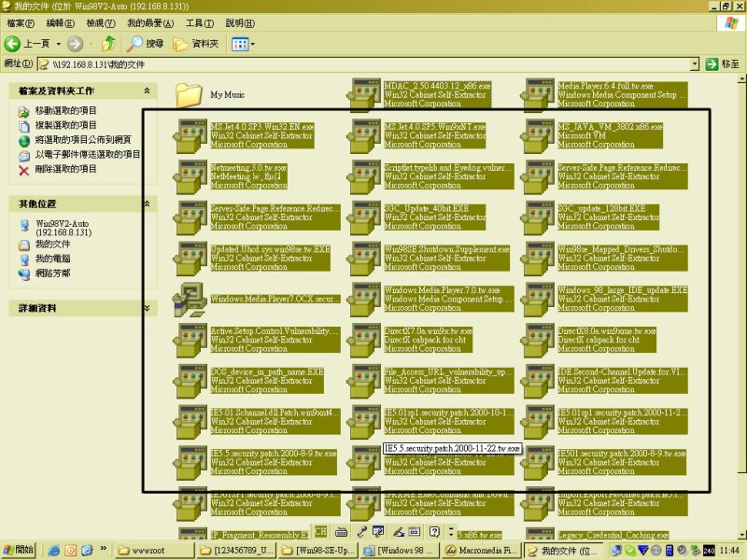
Task: Click the 移至 Go button
Action: click(x=722, y=63)
